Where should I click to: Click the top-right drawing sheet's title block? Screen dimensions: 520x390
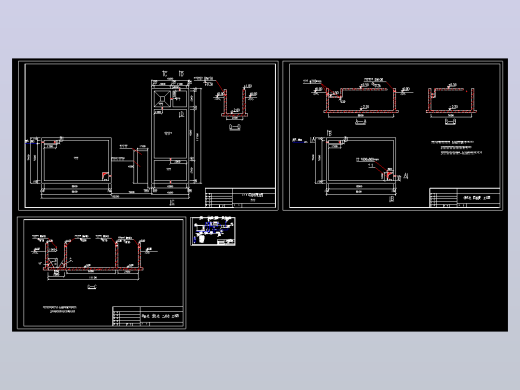[465, 198]
